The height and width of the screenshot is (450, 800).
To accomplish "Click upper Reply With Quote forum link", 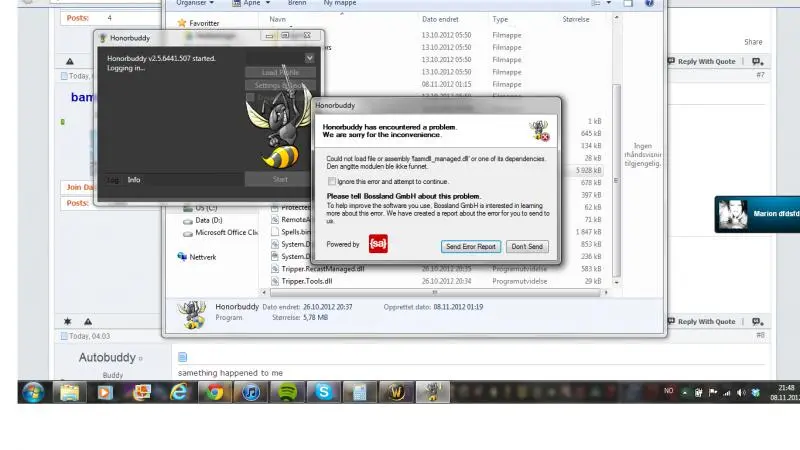I will (702, 61).
